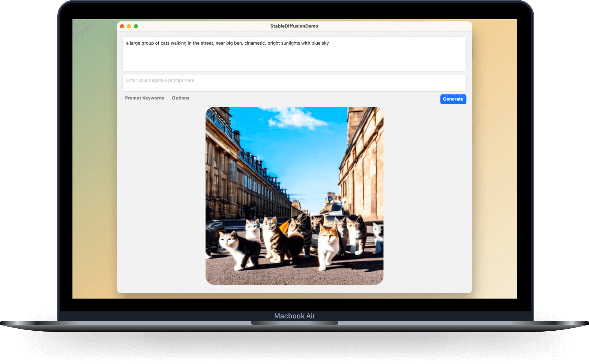Minimize the window using the yellow button

pyautogui.click(x=129, y=26)
